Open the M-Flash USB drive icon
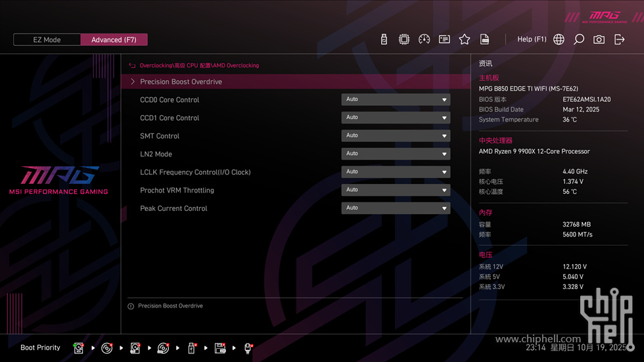The width and height of the screenshot is (644, 362). click(384, 39)
